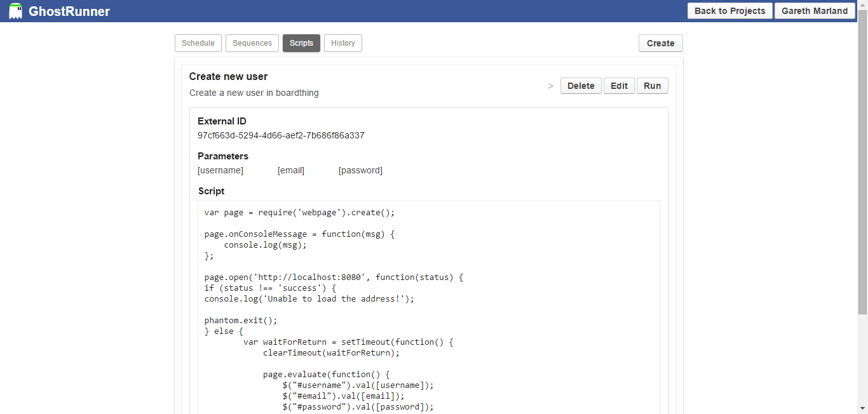Open the Schedule tab
The image size is (868, 414).
pyautogui.click(x=198, y=43)
